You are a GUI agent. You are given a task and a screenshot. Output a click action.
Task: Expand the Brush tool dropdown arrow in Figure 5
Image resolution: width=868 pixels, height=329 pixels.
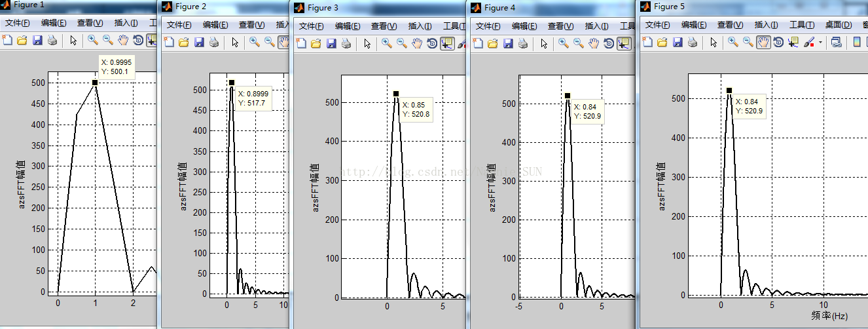820,43
